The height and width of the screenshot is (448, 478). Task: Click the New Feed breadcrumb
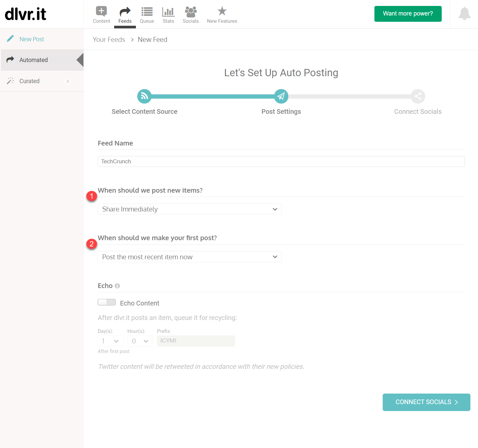(152, 40)
